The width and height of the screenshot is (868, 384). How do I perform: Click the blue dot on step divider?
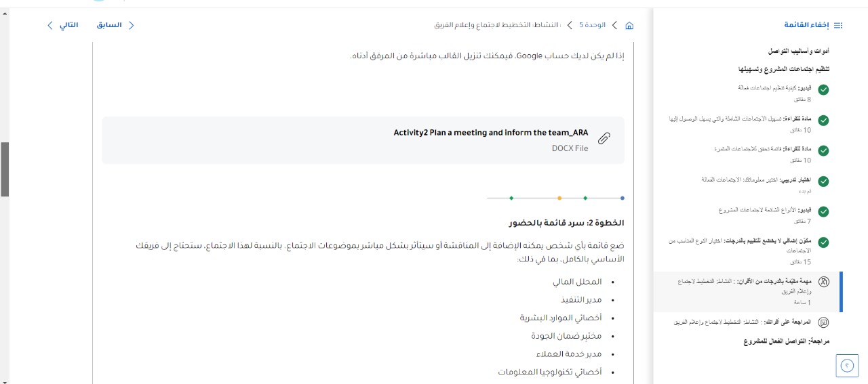tap(623, 198)
